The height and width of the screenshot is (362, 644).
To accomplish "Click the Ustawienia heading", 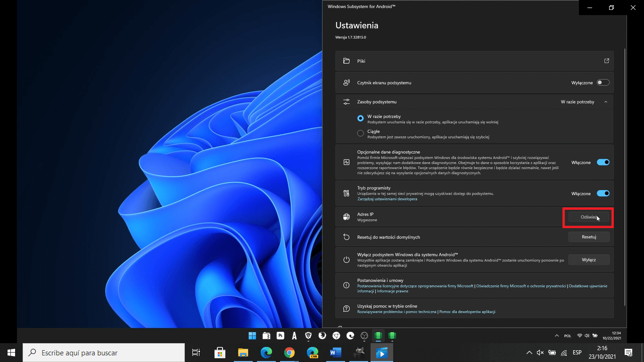I will 357,25.
